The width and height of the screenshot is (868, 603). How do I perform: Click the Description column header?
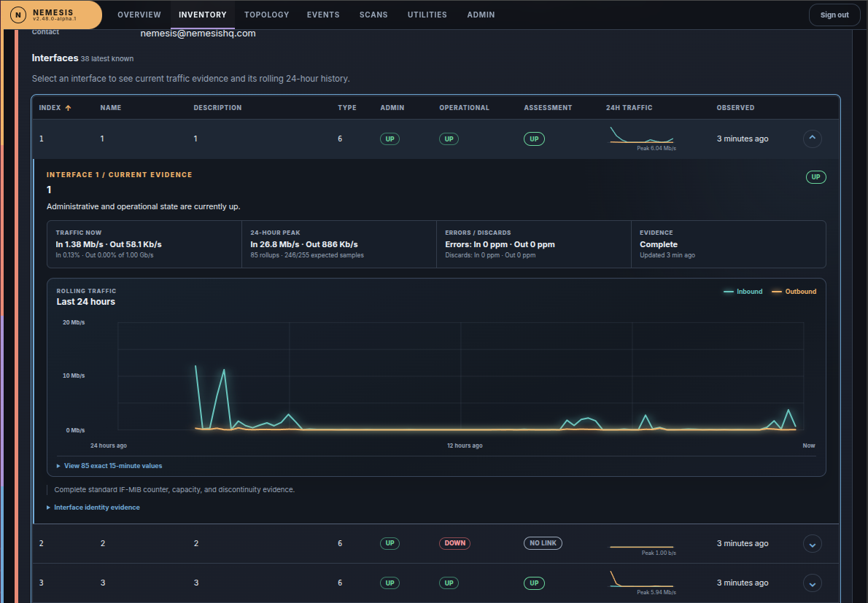coord(217,108)
